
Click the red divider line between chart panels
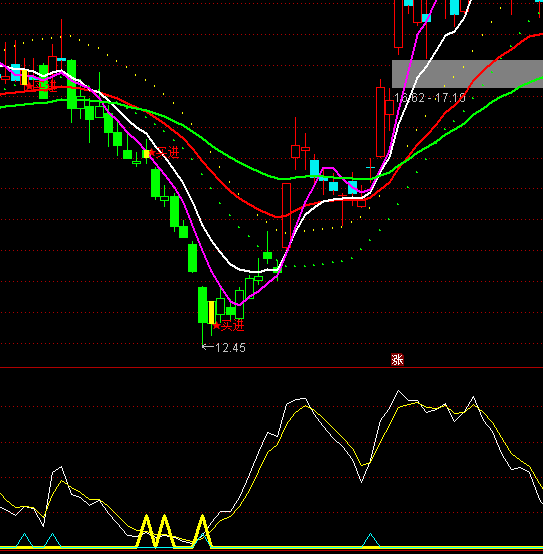pyautogui.click(x=271, y=368)
